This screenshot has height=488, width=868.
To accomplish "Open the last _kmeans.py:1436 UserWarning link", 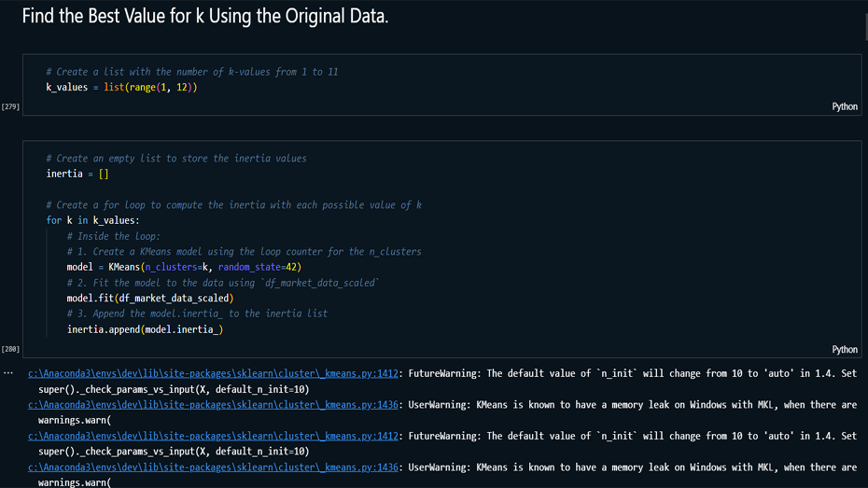I will [x=213, y=467].
